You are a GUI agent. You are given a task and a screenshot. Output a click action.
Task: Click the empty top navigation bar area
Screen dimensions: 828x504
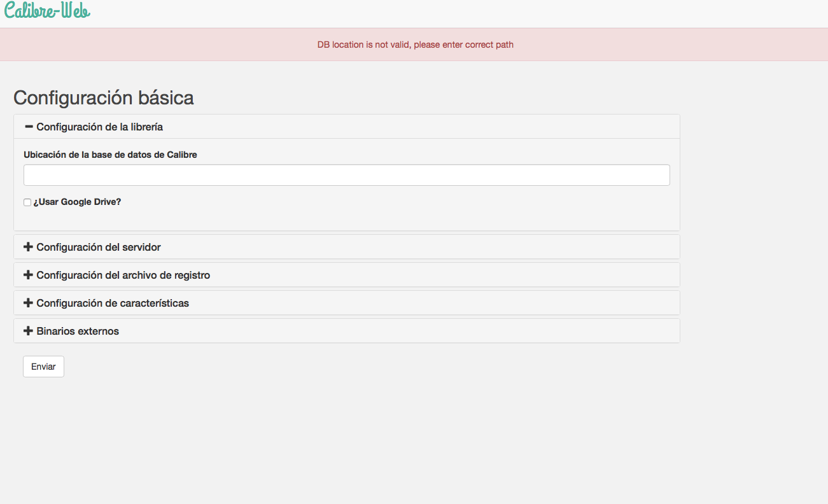(446, 13)
